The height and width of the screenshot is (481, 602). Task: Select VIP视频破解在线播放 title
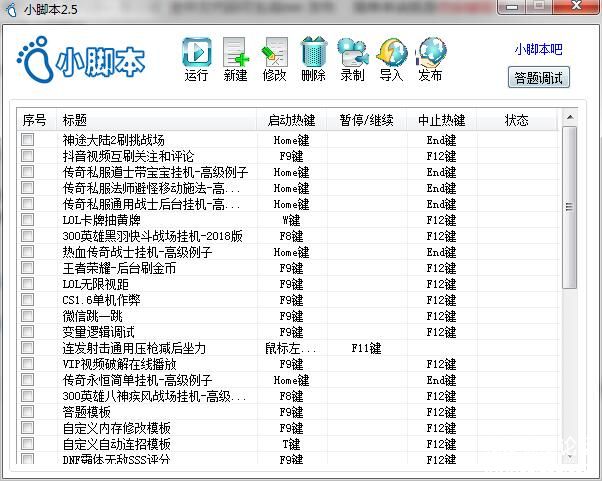pyautogui.click(x=119, y=364)
